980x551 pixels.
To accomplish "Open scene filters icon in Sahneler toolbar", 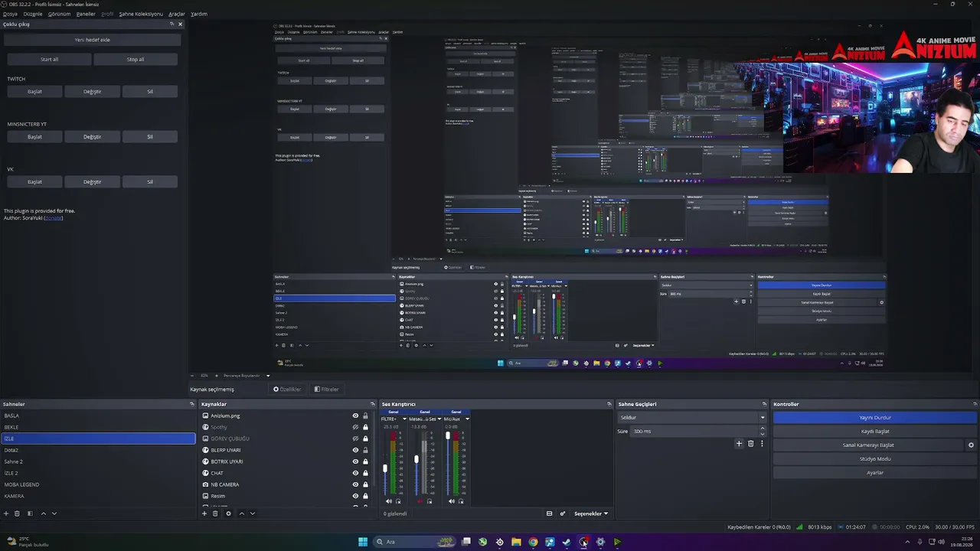I will (30, 514).
